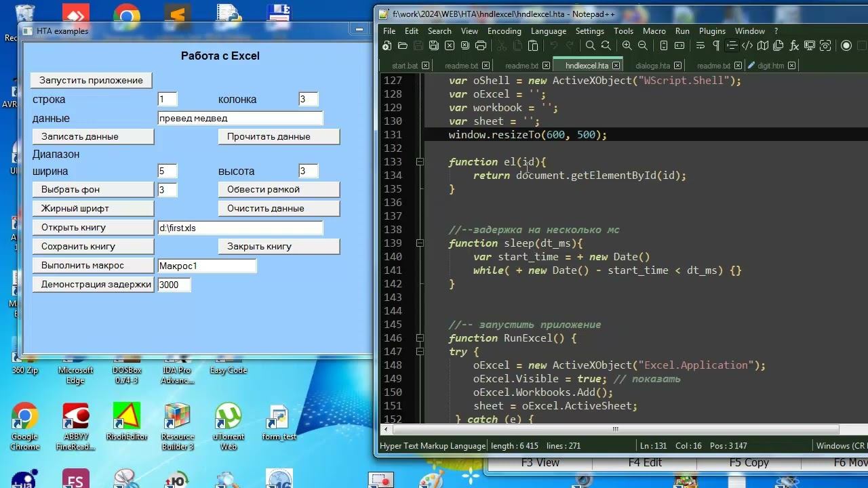868x488 pixels.
Task: Open the File menu in Notepad++
Action: tap(389, 31)
